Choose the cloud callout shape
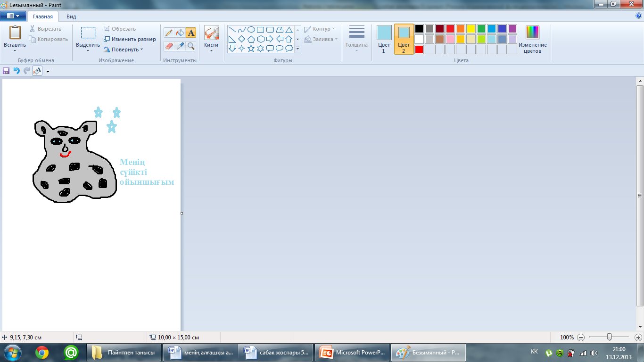This screenshot has height=362, width=644. pos(289,48)
